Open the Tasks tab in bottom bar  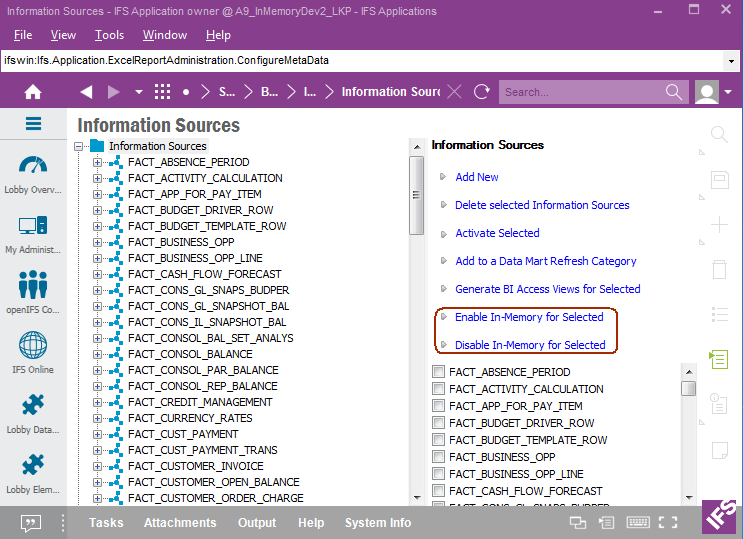click(x=106, y=522)
